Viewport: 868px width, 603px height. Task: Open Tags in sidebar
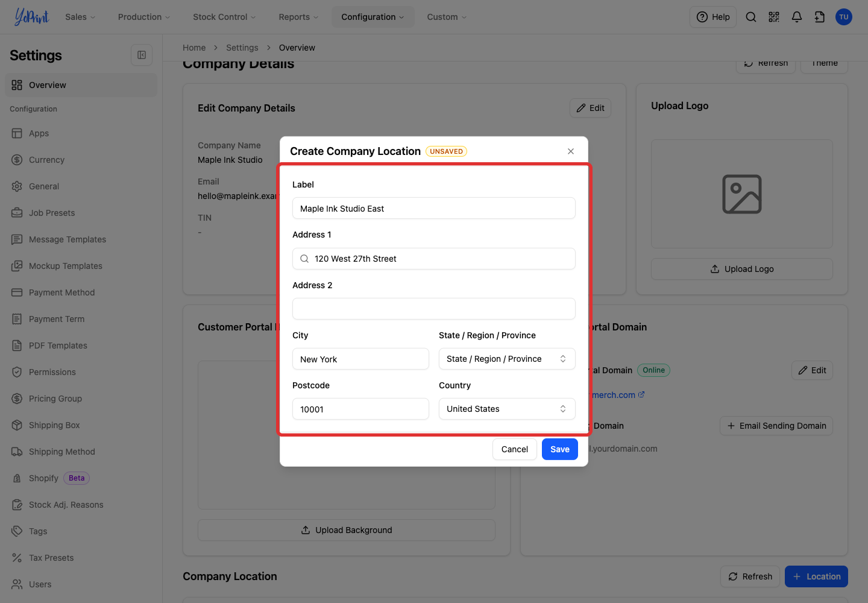(x=81, y=531)
